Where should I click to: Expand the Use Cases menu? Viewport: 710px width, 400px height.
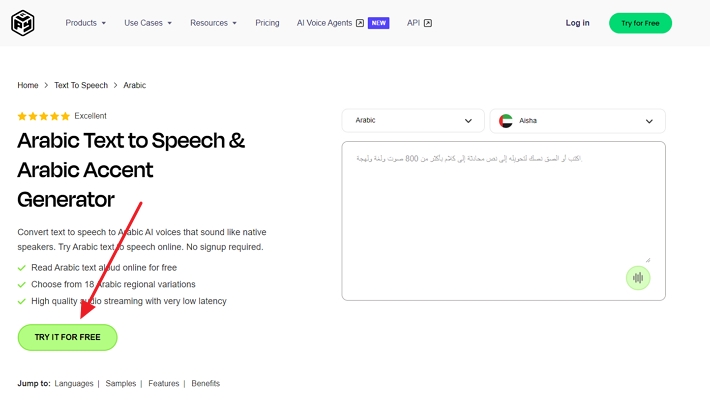[x=148, y=23]
